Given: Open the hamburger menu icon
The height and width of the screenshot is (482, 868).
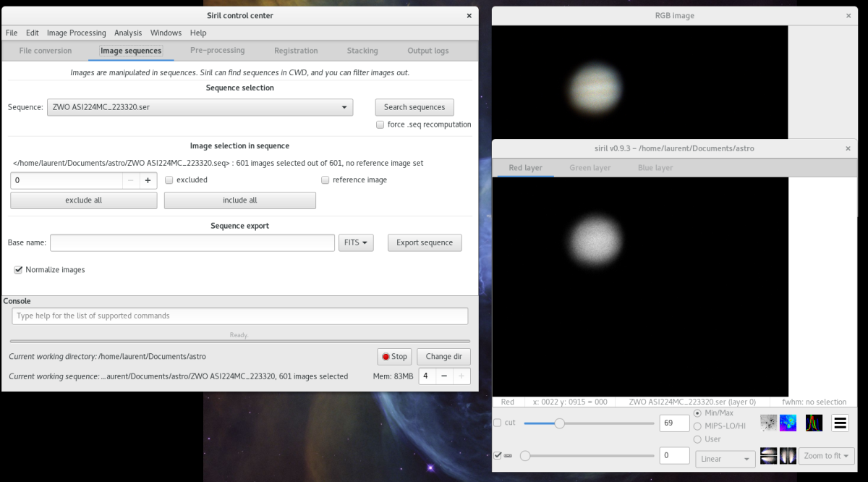Looking at the screenshot, I should pyautogui.click(x=840, y=423).
